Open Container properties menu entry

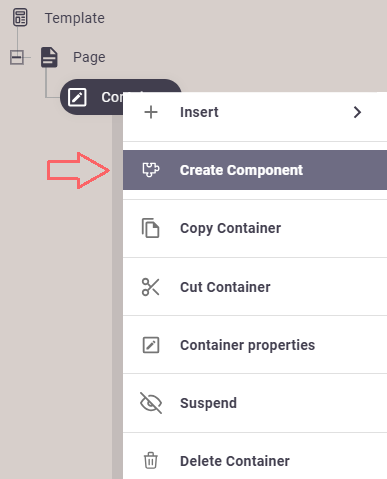pos(255,345)
